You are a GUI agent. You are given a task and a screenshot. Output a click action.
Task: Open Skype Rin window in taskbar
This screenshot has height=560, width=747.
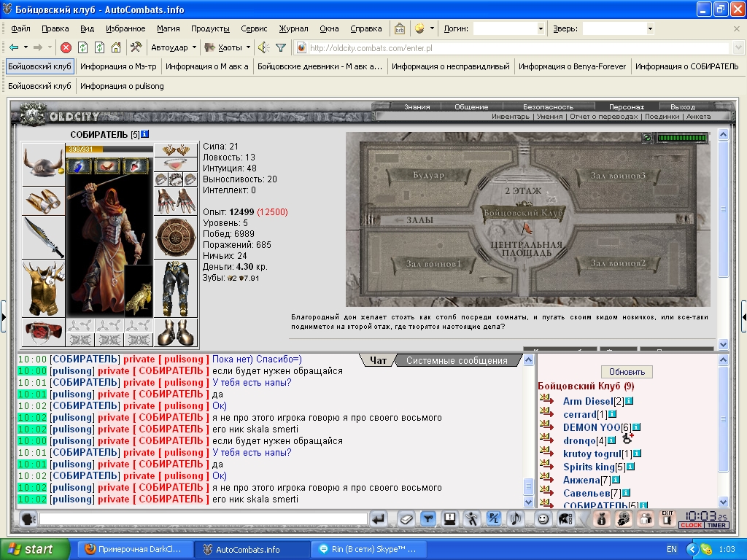pyautogui.click(x=368, y=550)
